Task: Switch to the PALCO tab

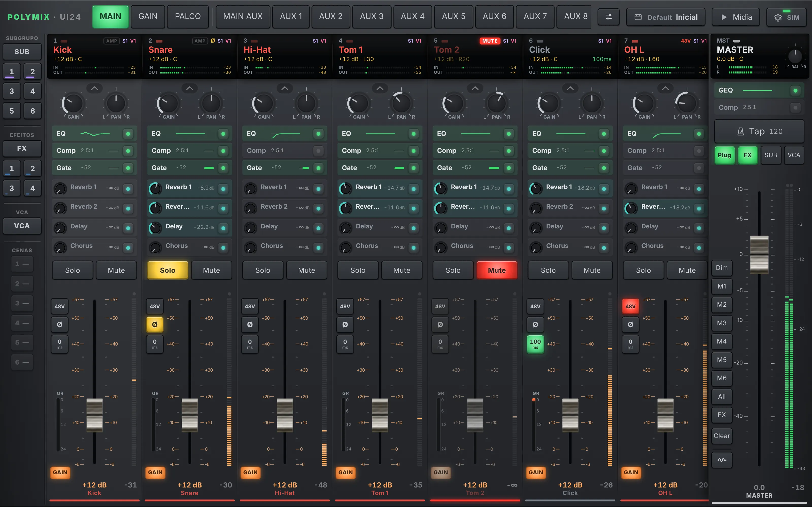Action: [x=188, y=16]
